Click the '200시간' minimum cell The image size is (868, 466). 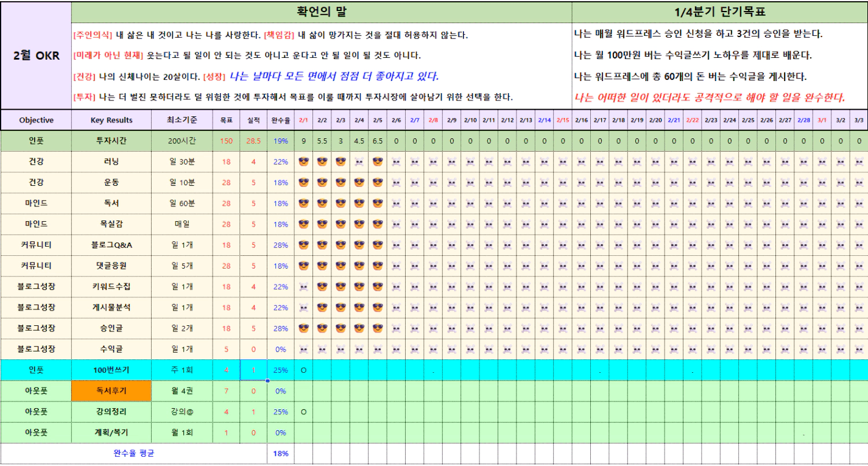pos(182,141)
